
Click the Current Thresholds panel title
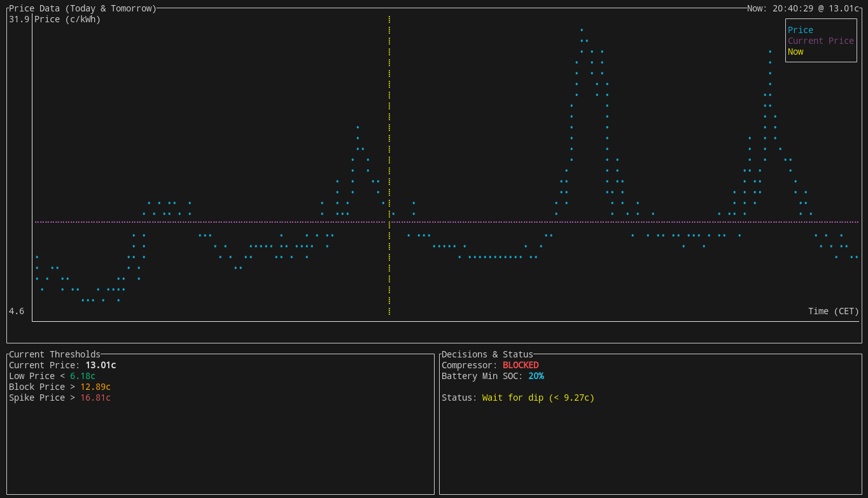pos(55,354)
